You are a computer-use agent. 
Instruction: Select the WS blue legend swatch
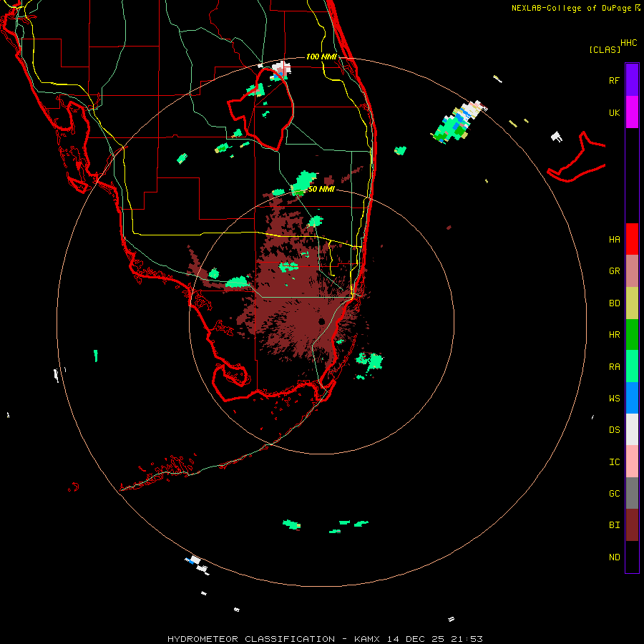(x=632, y=398)
